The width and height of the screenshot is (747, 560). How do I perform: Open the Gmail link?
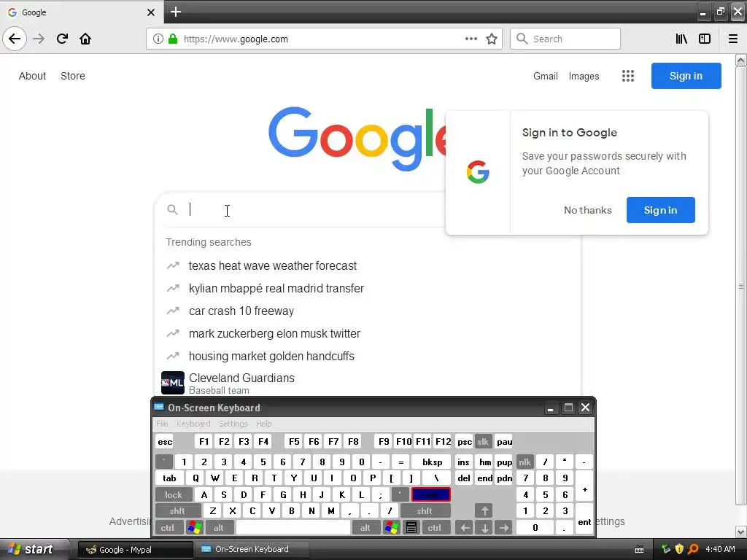(x=546, y=76)
